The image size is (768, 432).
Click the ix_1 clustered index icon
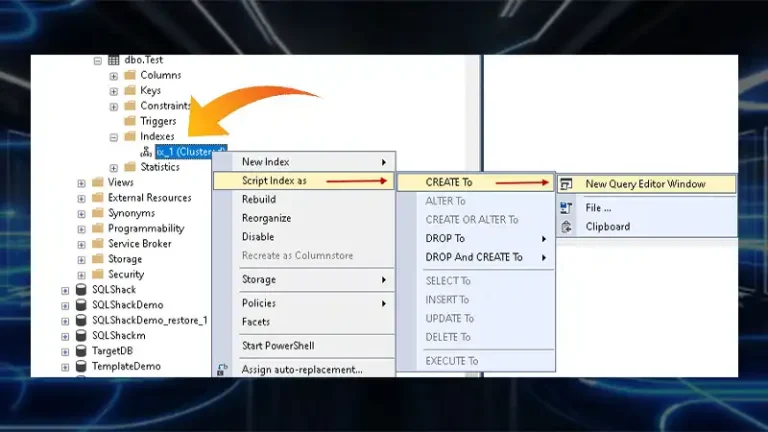point(146,152)
